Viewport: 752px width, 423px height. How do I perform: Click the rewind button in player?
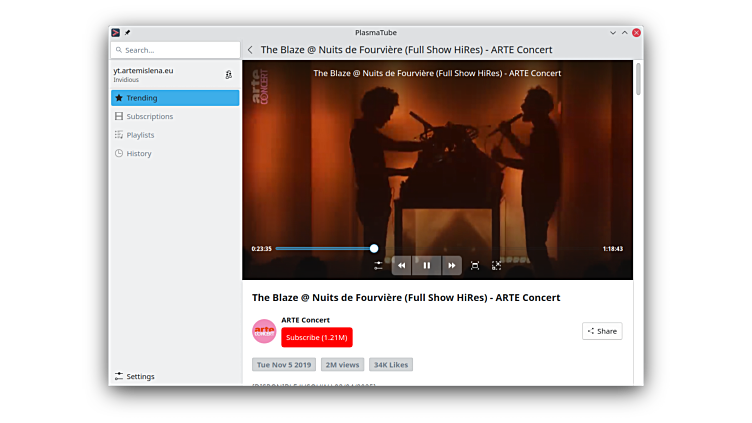401,265
